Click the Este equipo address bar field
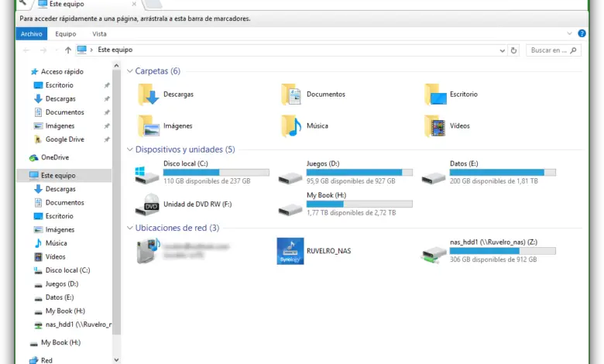The height and width of the screenshot is (364, 604). (291, 50)
